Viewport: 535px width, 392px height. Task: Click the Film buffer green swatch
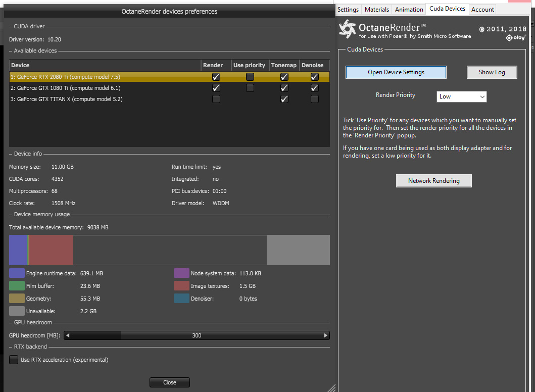click(17, 286)
